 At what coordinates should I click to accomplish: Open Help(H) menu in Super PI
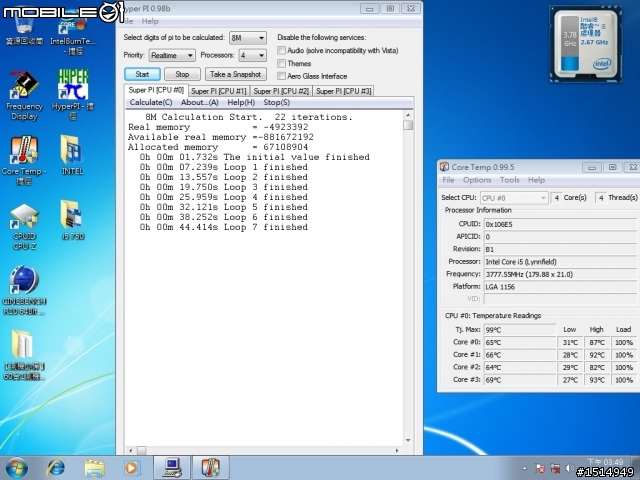[241, 102]
